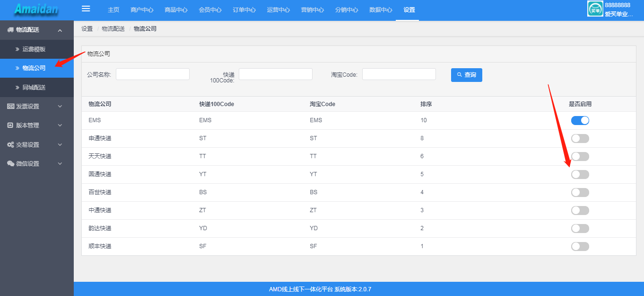Click the 88888888 account name
This screenshot has width=644, height=296.
pos(618,5)
